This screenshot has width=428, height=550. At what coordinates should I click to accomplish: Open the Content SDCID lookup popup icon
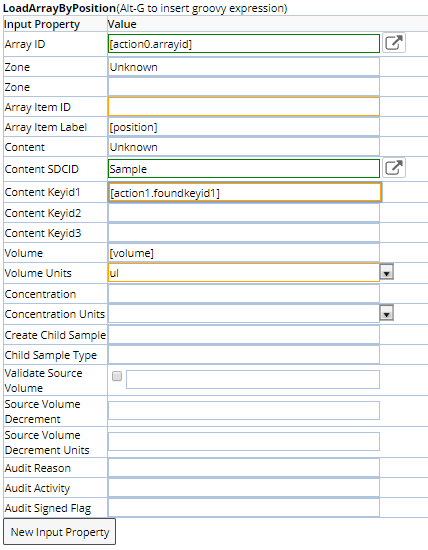click(x=394, y=168)
